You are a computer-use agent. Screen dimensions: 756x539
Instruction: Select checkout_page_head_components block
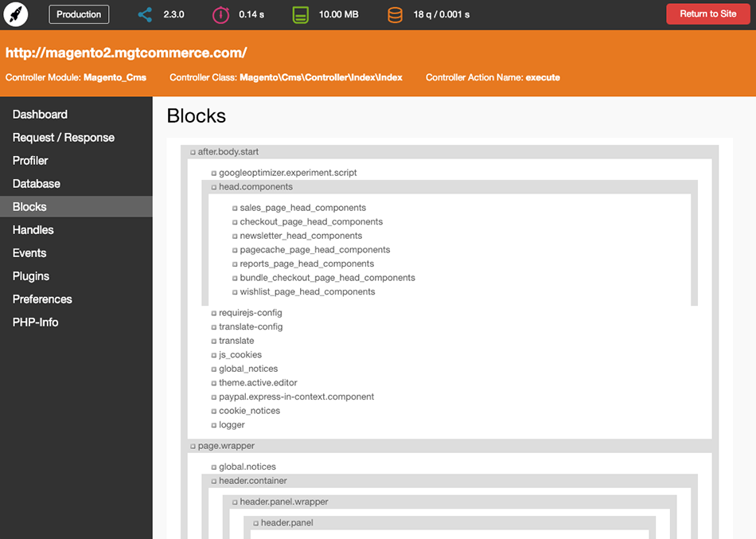311,221
